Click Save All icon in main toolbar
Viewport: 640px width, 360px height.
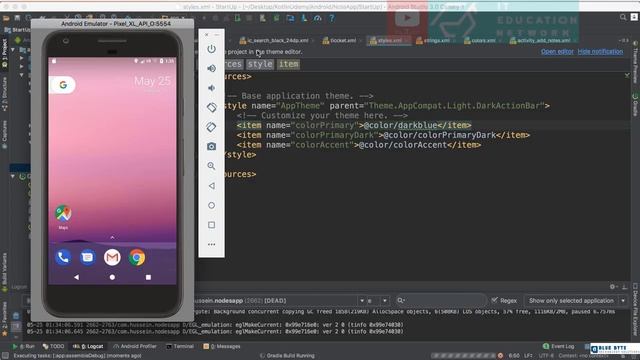click(17, 18)
